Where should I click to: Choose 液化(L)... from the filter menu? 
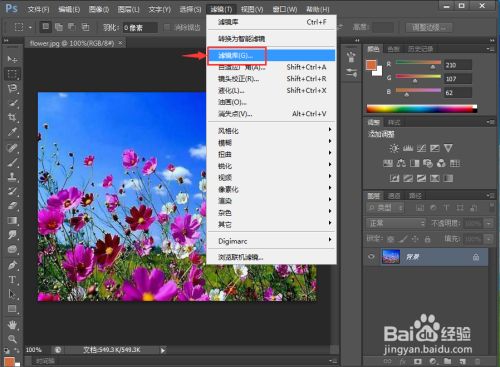[x=271, y=90]
